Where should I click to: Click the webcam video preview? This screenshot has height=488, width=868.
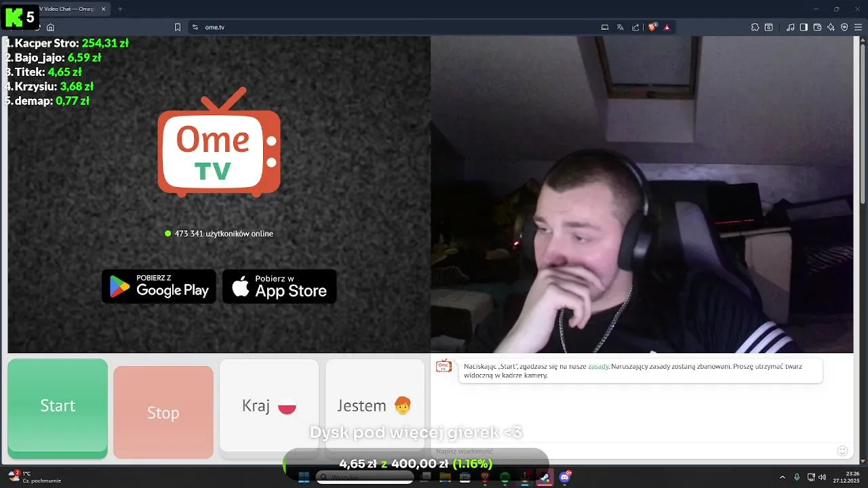point(642,195)
